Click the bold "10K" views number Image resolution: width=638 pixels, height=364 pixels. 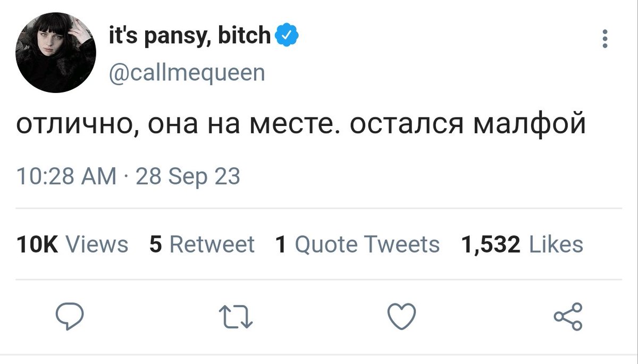coord(37,244)
